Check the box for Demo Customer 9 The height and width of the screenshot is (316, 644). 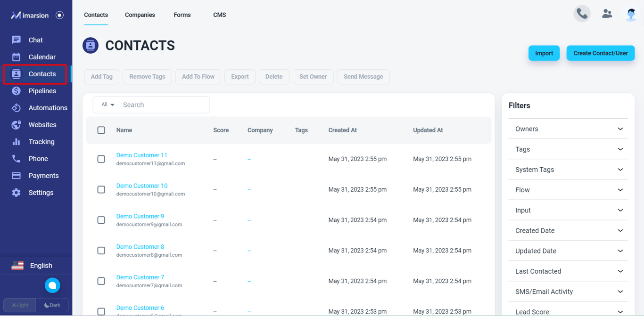click(x=101, y=220)
